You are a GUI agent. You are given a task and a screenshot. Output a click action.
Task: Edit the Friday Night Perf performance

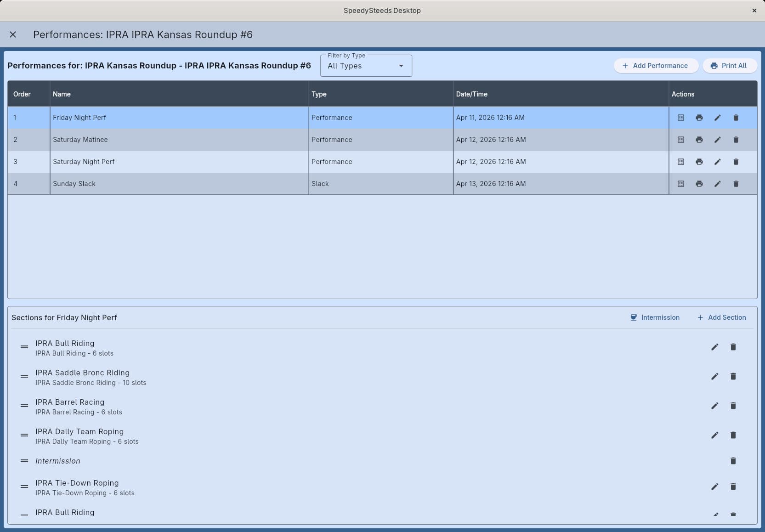(x=718, y=118)
